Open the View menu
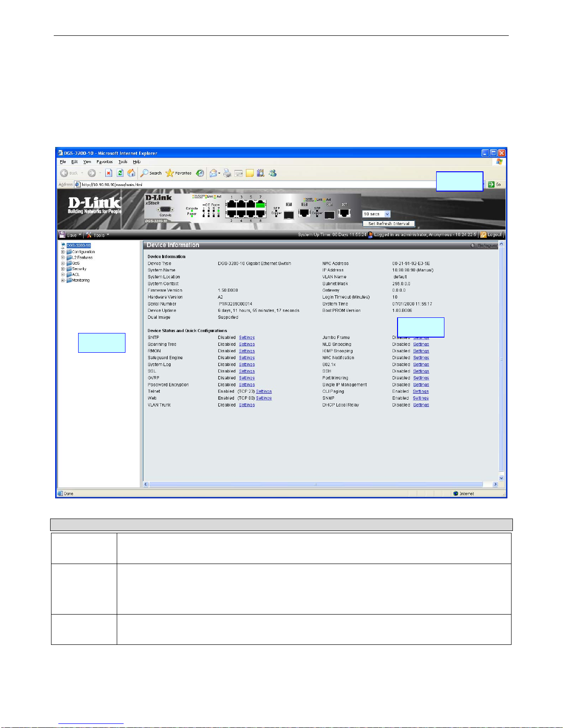 (x=87, y=162)
